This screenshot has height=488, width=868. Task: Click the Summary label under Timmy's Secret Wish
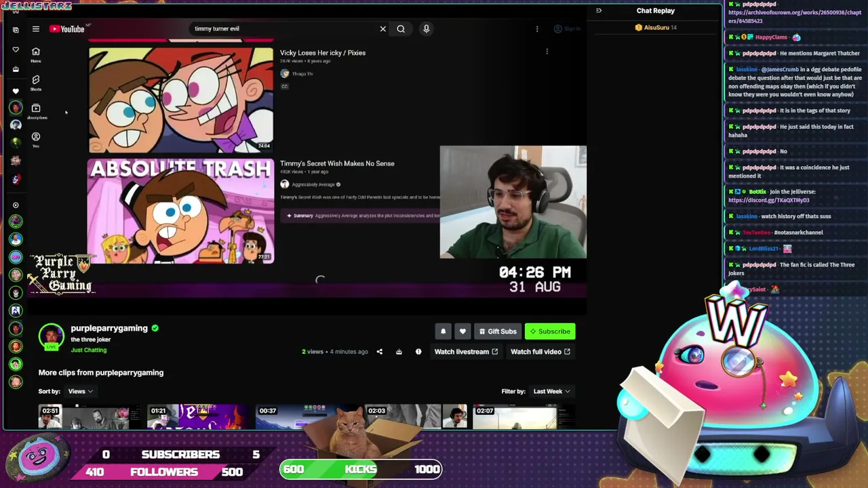tap(303, 216)
